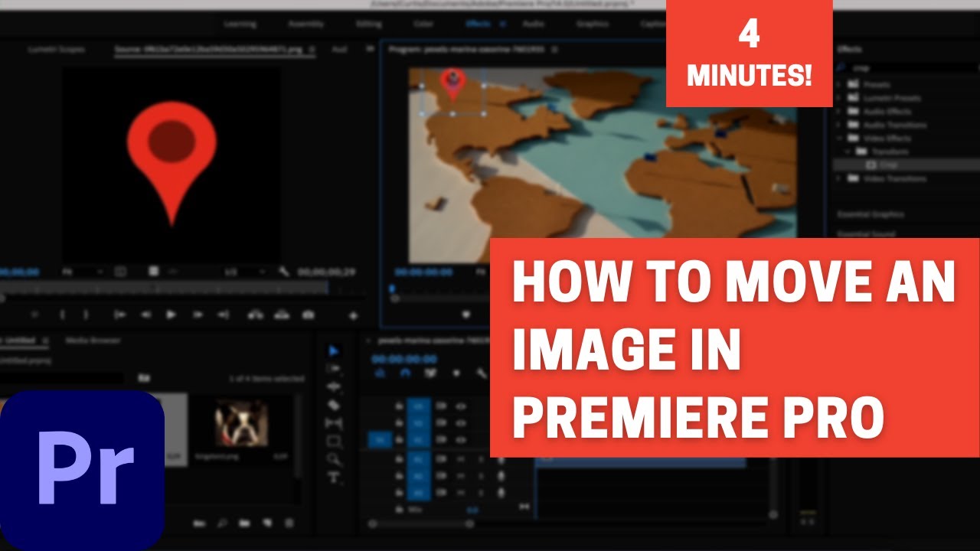Toggle Linked Selection in the timeline
980x551 pixels.
click(430, 373)
